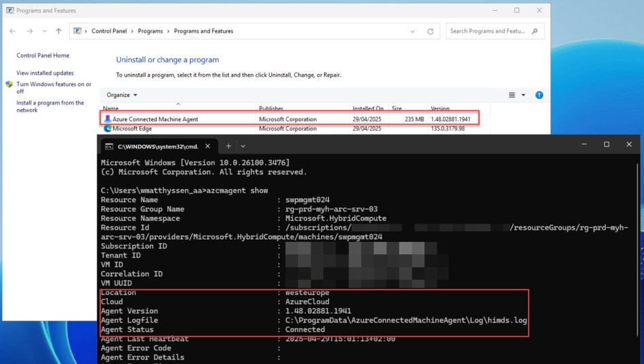Image resolution: width=644 pixels, height=364 pixels.
Task: Close Programs and Features window
Action: click(x=540, y=11)
